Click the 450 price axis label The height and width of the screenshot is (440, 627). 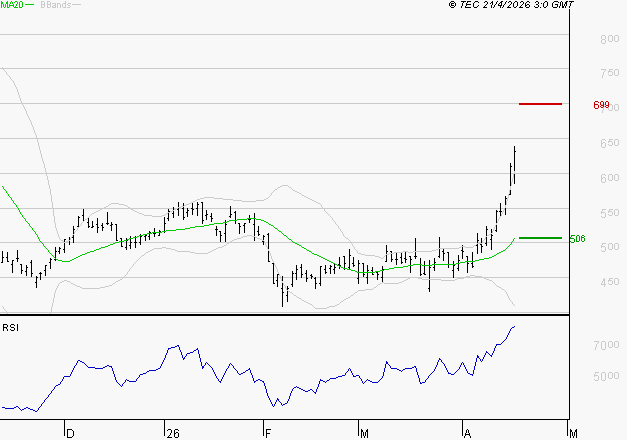(x=609, y=282)
